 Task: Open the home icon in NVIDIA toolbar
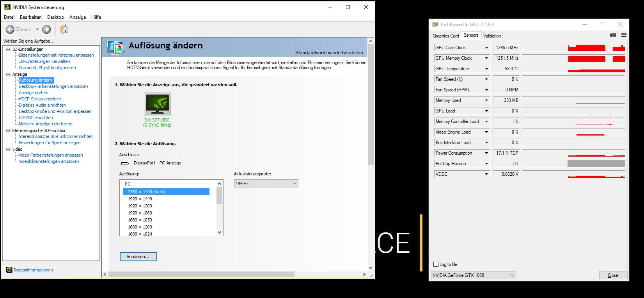[x=64, y=29]
